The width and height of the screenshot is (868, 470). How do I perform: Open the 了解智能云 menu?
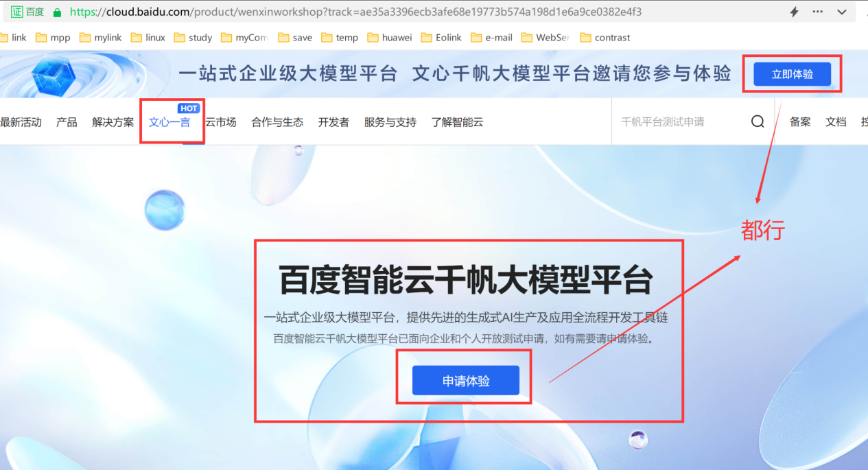click(x=457, y=122)
